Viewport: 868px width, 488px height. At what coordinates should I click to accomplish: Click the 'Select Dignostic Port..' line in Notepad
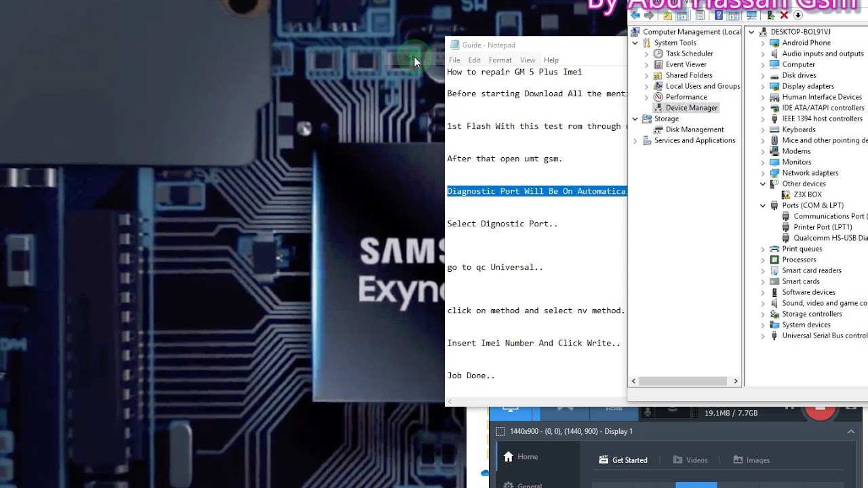point(502,224)
